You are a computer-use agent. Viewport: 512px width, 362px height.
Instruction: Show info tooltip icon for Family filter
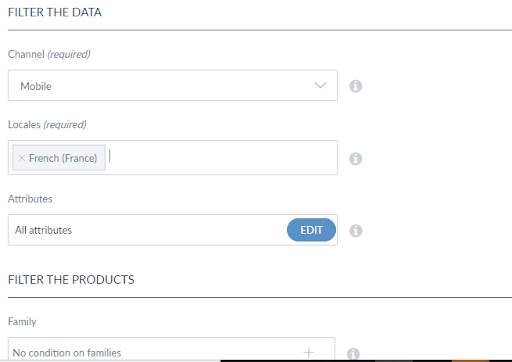(353, 353)
